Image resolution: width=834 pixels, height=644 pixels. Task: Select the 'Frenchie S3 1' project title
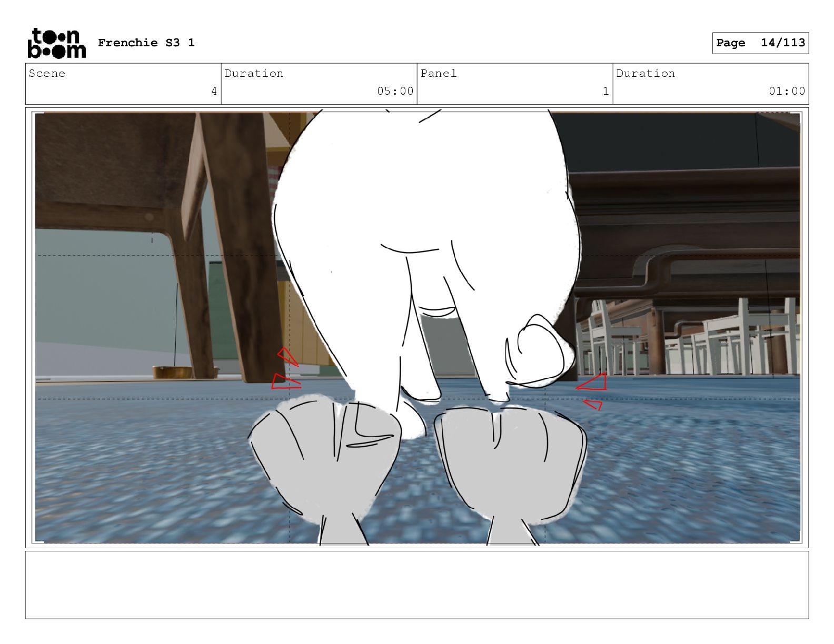(x=146, y=43)
